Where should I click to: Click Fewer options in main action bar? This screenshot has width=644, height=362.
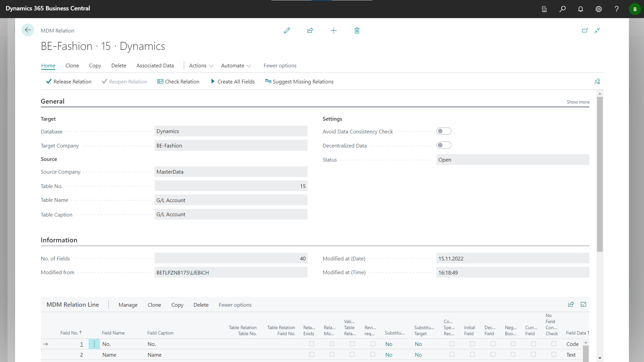coord(280,66)
